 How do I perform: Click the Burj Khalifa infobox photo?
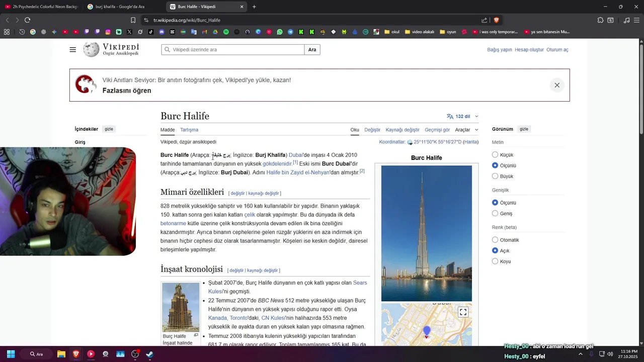coord(427,233)
